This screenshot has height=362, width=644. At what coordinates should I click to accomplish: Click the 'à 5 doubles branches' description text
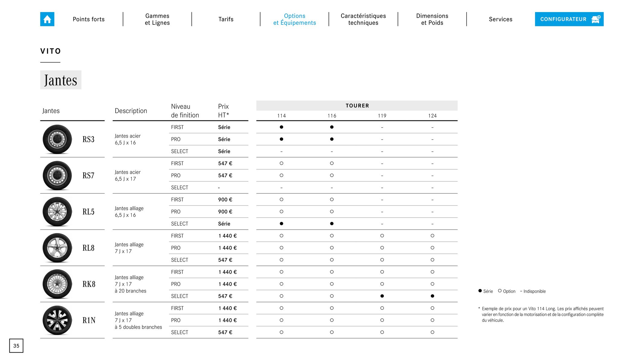pos(138,327)
